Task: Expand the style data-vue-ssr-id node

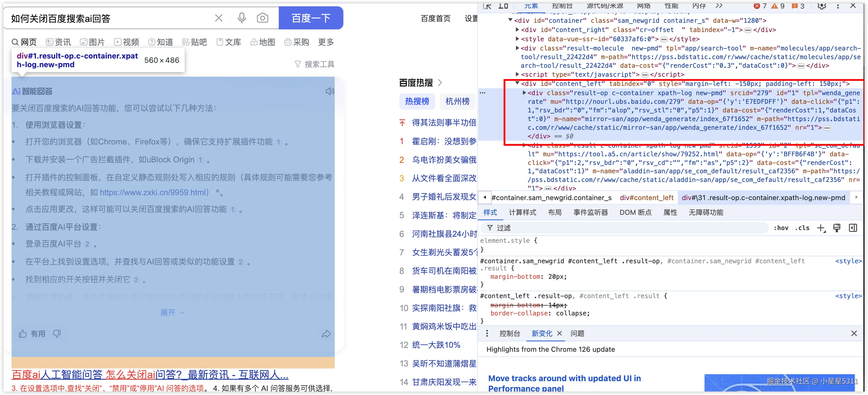Action: click(517, 39)
